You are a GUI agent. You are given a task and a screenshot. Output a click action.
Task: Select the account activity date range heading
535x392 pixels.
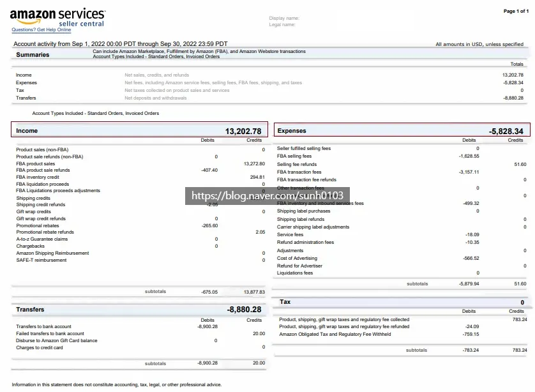121,43
